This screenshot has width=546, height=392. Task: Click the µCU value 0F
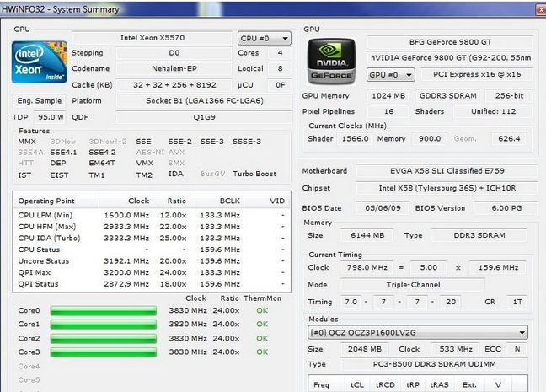point(280,85)
